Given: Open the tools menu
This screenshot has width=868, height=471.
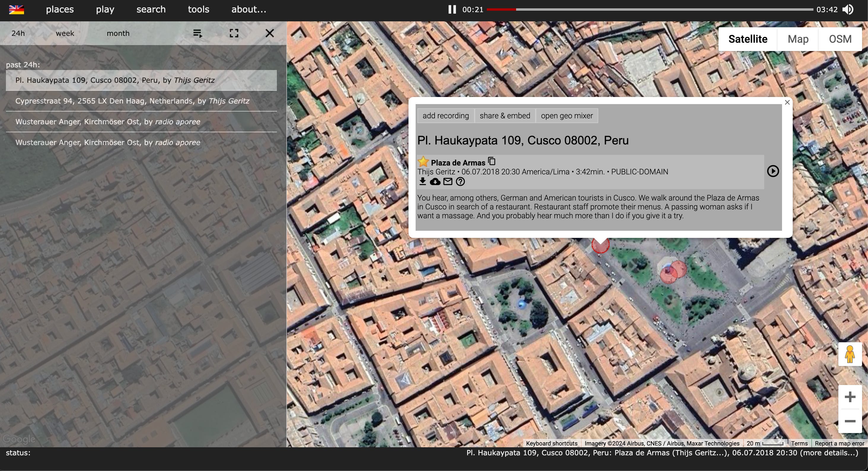Looking at the screenshot, I should click(198, 9).
